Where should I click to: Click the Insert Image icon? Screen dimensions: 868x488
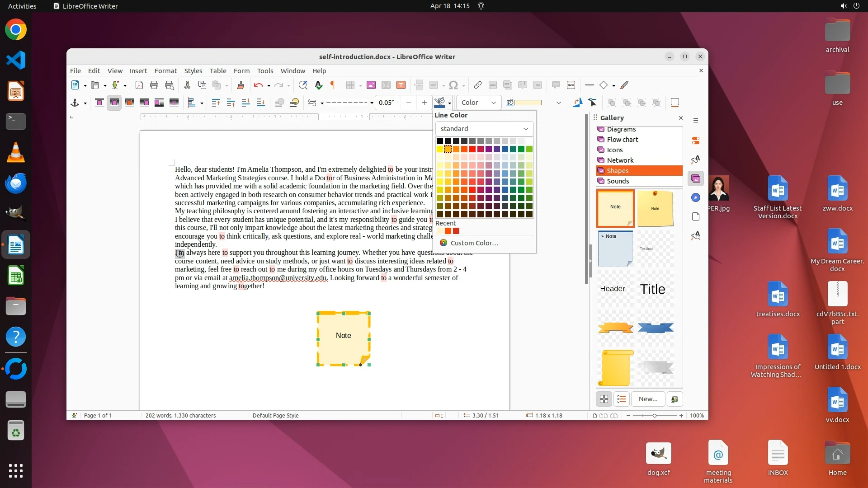click(371, 85)
